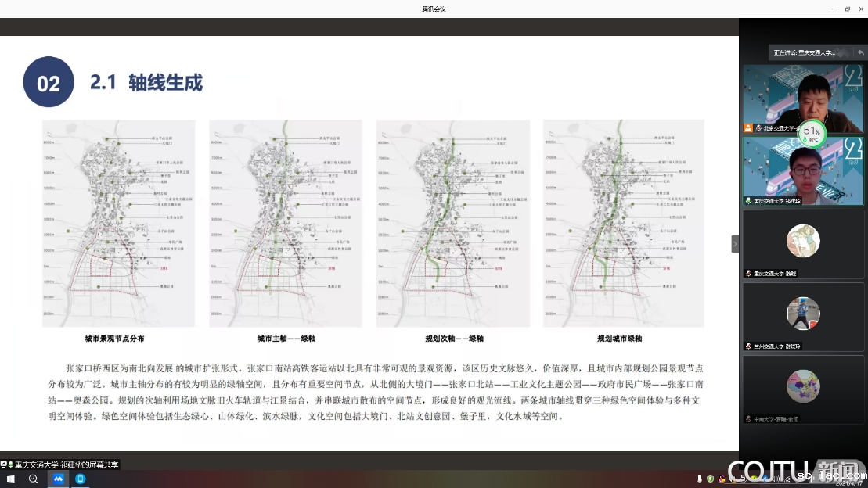The width and height of the screenshot is (868, 488).
Task: Click the 51% green circular indicator
Action: coord(812,133)
